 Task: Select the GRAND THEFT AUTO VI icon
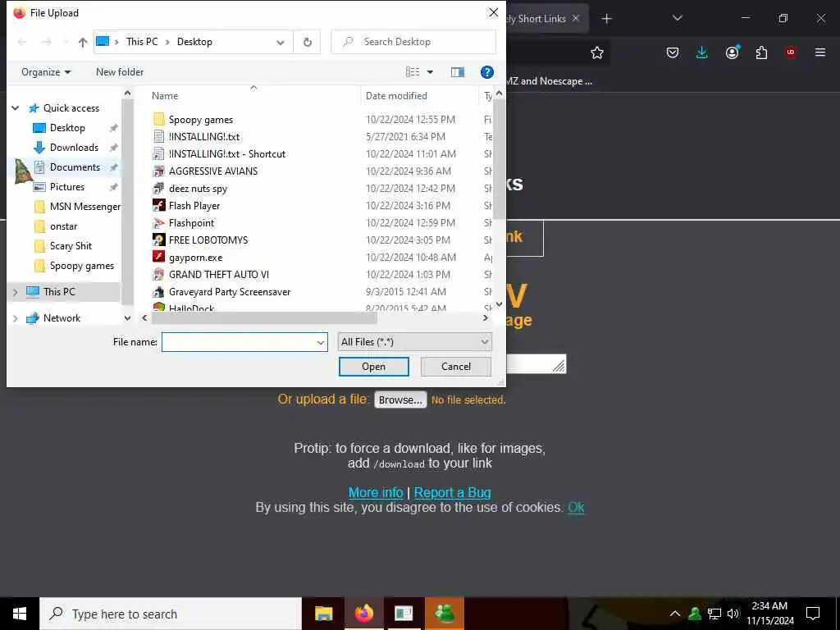(158, 274)
